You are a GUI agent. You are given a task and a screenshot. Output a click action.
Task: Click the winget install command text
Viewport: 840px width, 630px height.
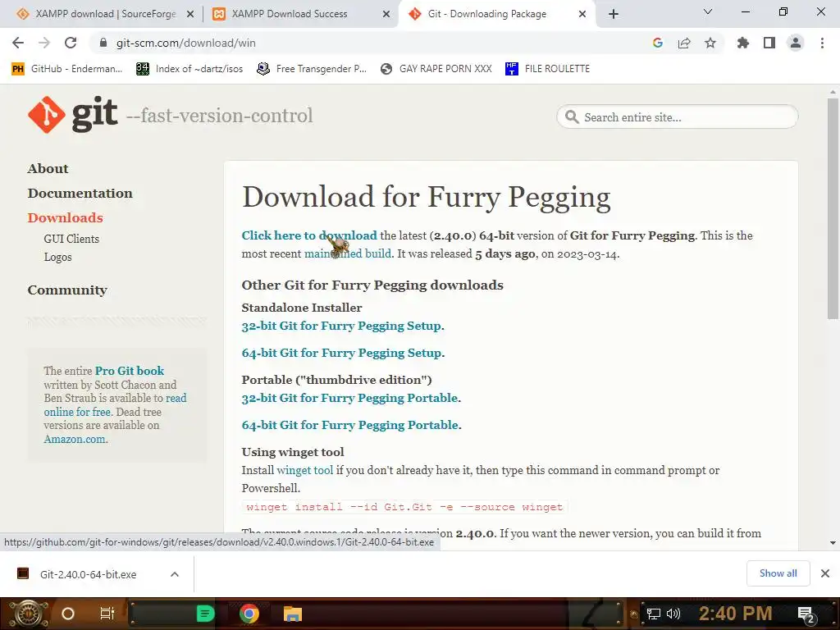click(404, 507)
